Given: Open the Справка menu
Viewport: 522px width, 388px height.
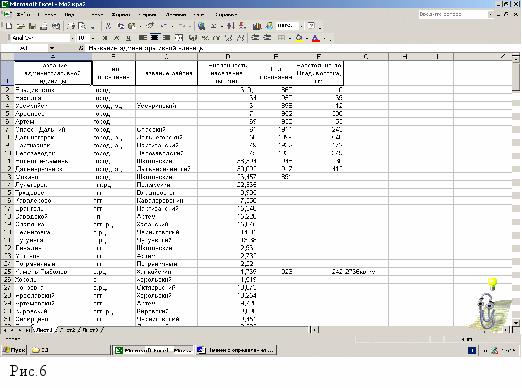Looking at the screenshot, I should pyautogui.click(x=226, y=15).
